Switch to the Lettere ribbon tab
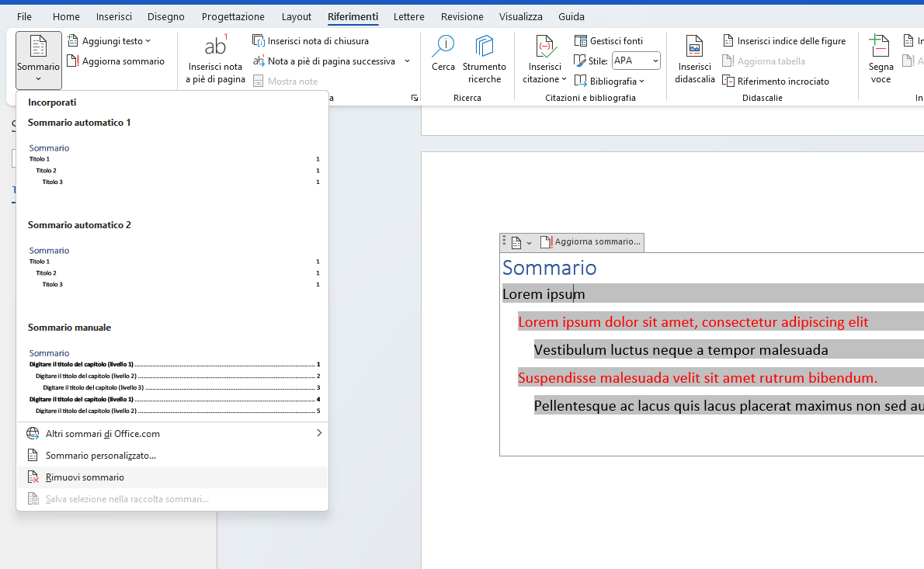This screenshot has width=924, height=569. tap(409, 16)
